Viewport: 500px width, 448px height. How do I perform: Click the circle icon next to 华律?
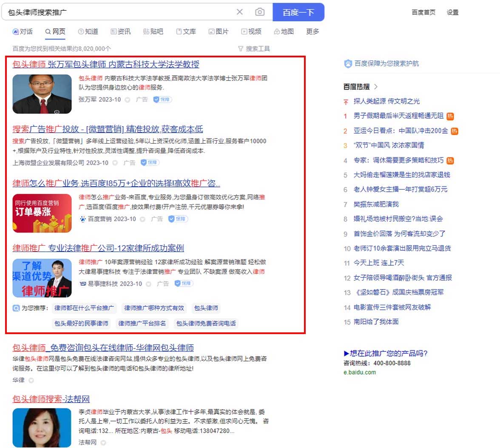[31, 380]
